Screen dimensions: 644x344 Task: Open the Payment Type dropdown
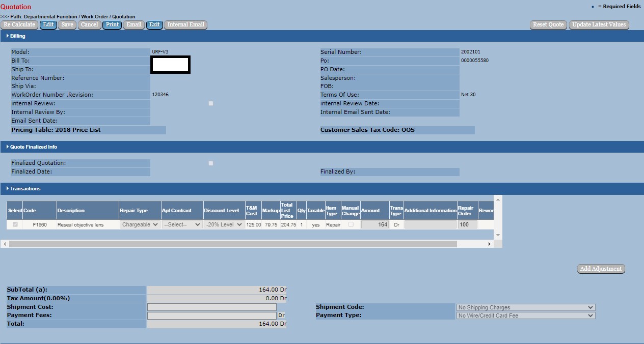click(x=525, y=316)
